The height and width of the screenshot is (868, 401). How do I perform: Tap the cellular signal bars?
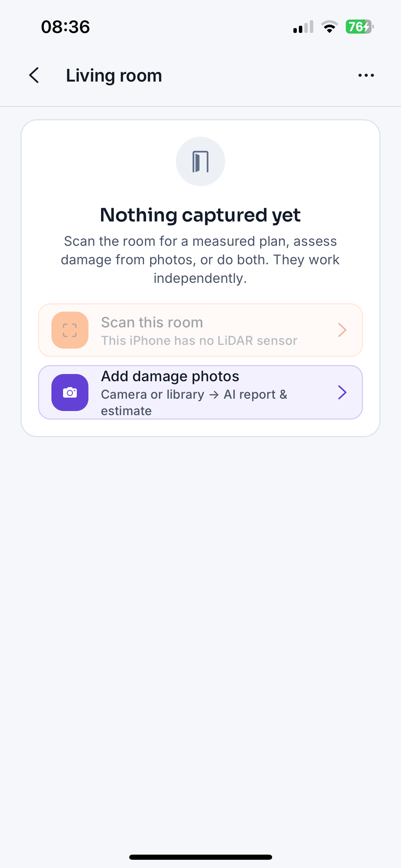click(x=303, y=27)
